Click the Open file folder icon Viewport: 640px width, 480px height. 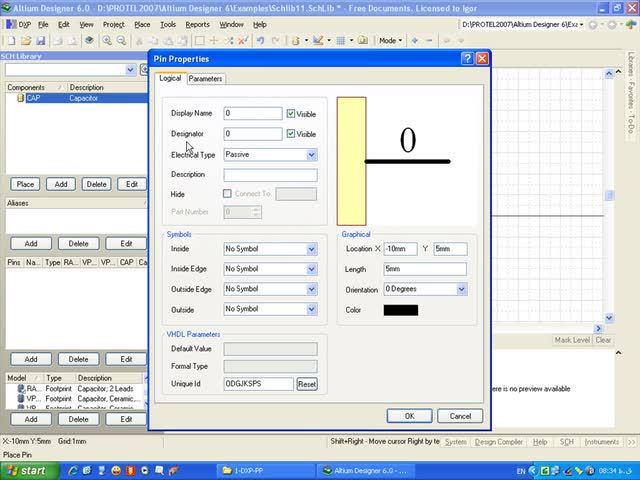26,40
